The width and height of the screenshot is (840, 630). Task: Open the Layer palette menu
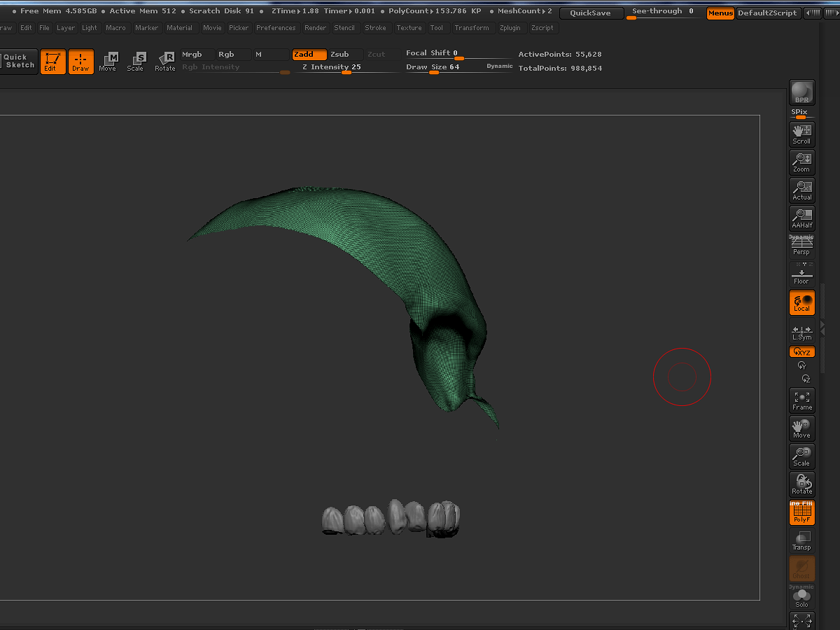point(66,28)
